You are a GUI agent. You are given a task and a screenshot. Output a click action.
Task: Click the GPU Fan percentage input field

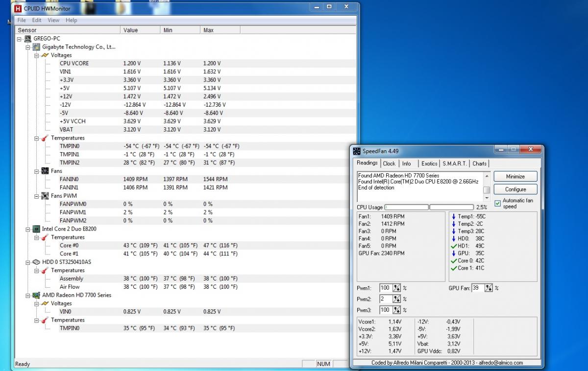point(478,288)
